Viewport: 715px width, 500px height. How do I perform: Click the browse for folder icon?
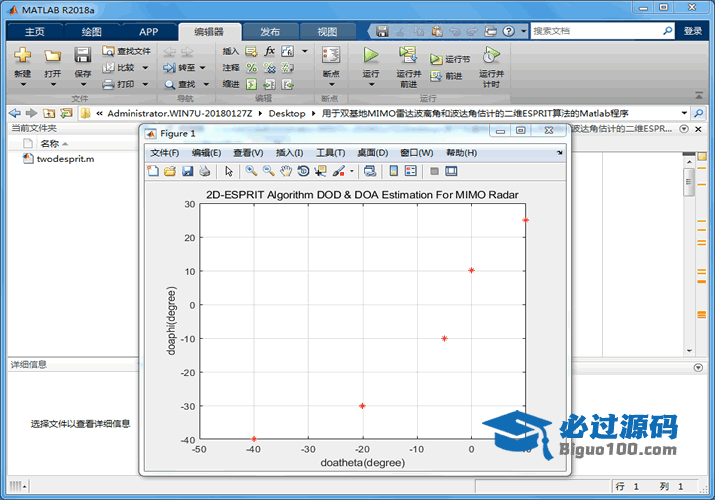(66, 113)
